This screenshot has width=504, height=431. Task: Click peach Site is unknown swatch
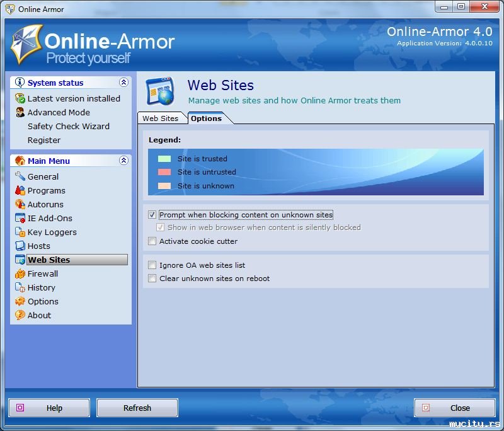click(x=164, y=186)
